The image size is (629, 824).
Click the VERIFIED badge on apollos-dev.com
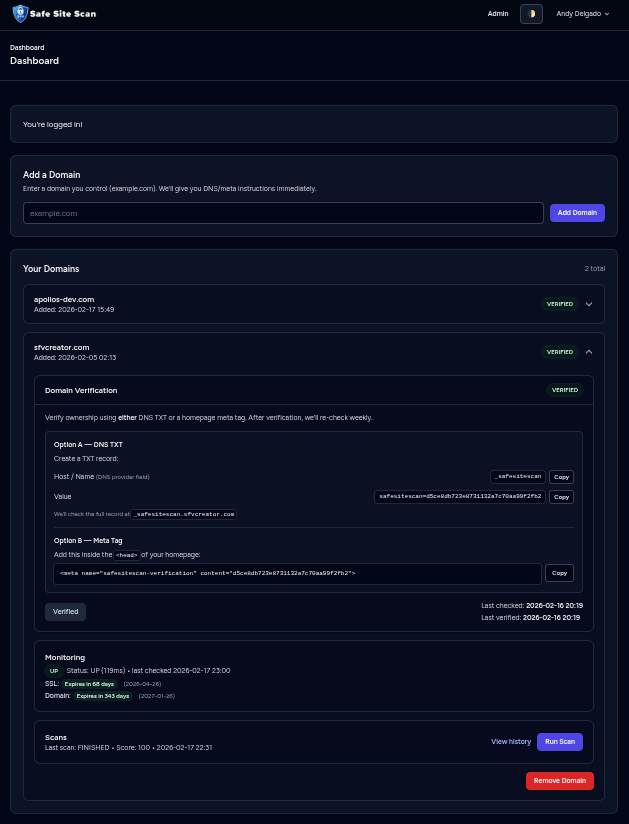(559, 304)
